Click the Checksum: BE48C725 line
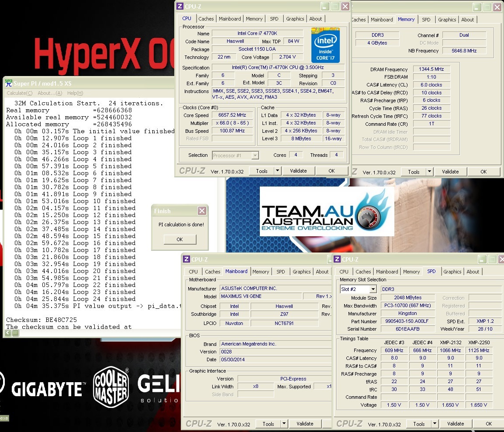The height and width of the screenshot is (432, 504). coord(41,320)
